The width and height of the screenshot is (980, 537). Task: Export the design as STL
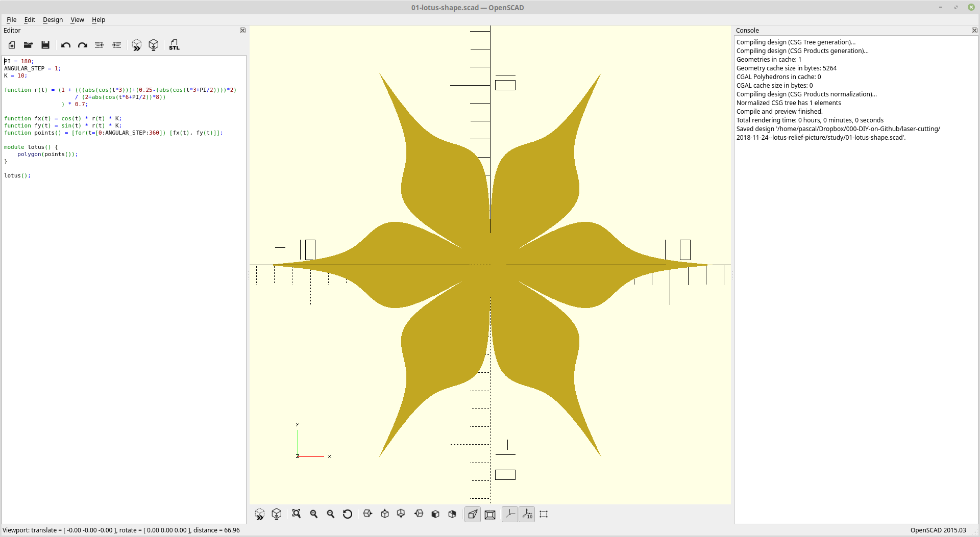(174, 45)
